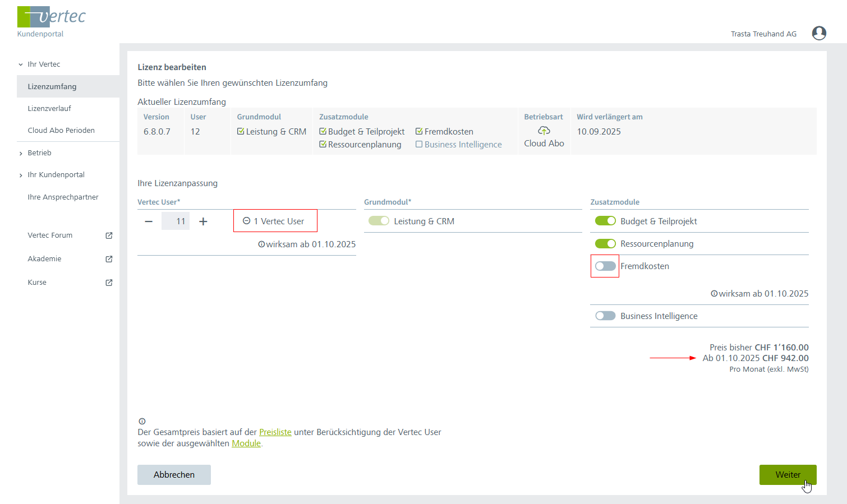Expand the Ihr Kundenportal section chevron
Screen dimensions: 847x504
coord(21,175)
